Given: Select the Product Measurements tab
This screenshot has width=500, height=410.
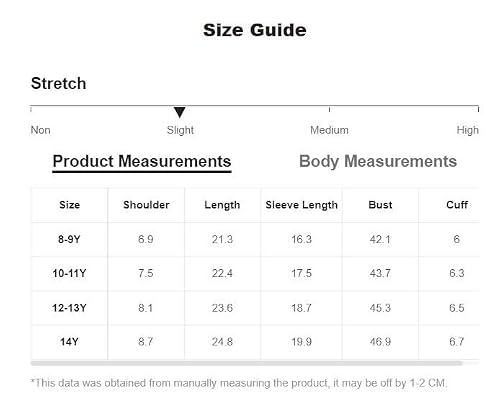Looking at the screenshot, I should tap(142, 162).
